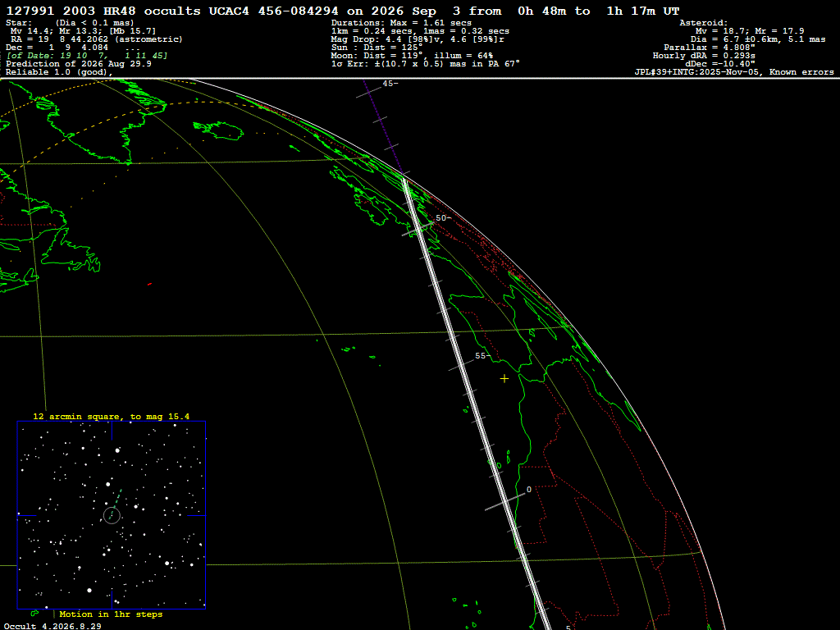Select the 55 minute path marker
This screenshot has height=630, width=840.
pos(482,356)
